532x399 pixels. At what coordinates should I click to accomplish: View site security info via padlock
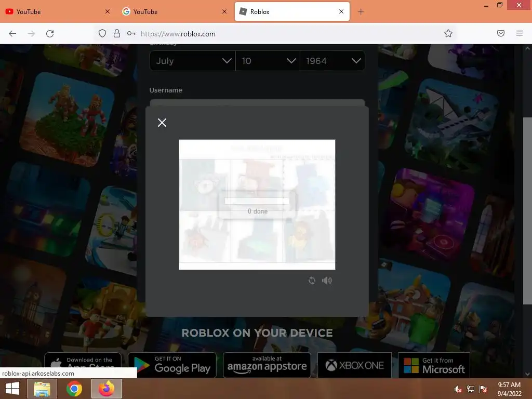click(x=117, y=33)
